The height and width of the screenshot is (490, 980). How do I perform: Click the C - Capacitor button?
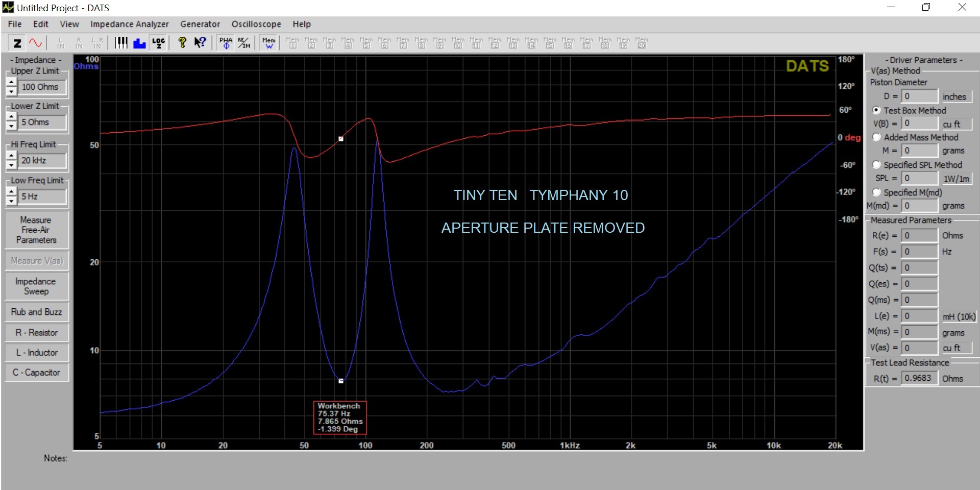coord(36,373)
